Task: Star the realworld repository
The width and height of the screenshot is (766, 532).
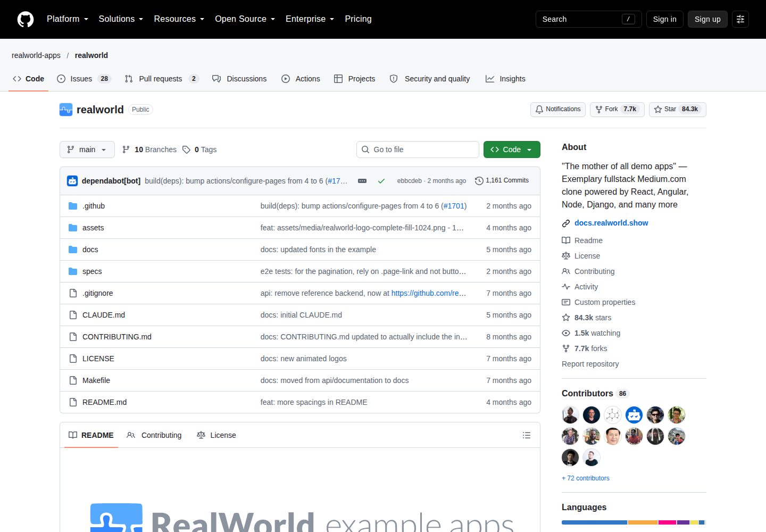Action: [677, 110]
